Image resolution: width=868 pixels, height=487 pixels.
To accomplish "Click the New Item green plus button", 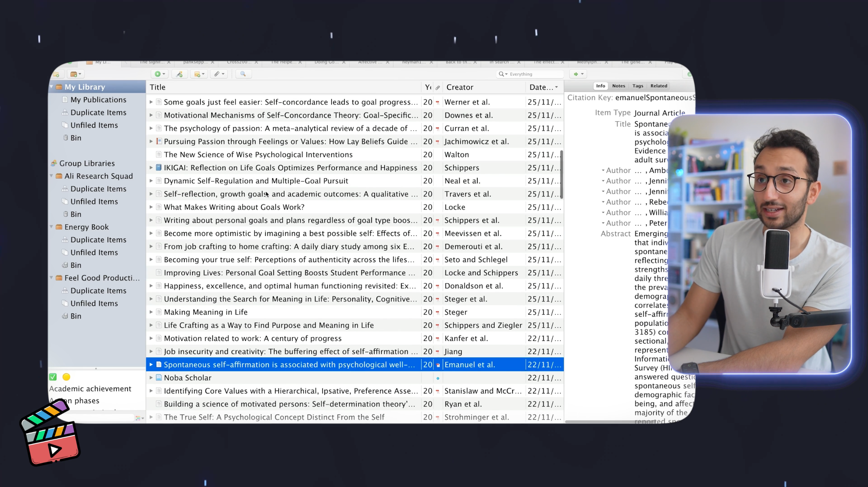I will click(x=158, y=74).
